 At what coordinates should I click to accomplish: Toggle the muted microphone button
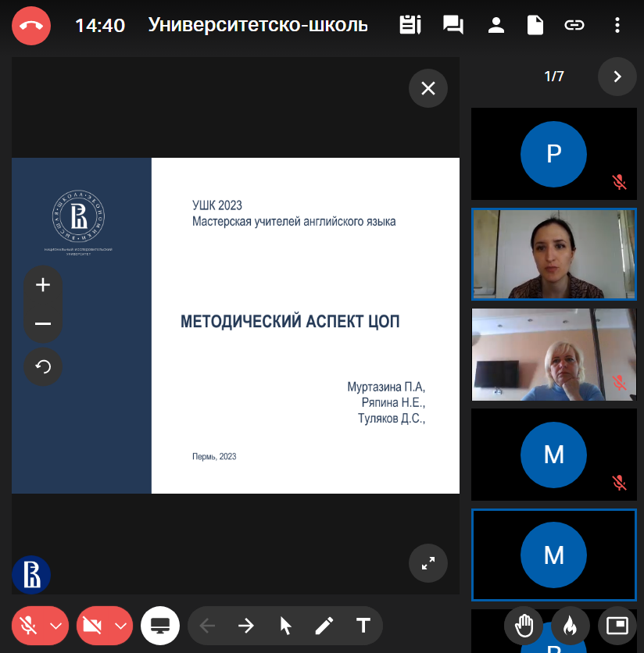point(29,626)
